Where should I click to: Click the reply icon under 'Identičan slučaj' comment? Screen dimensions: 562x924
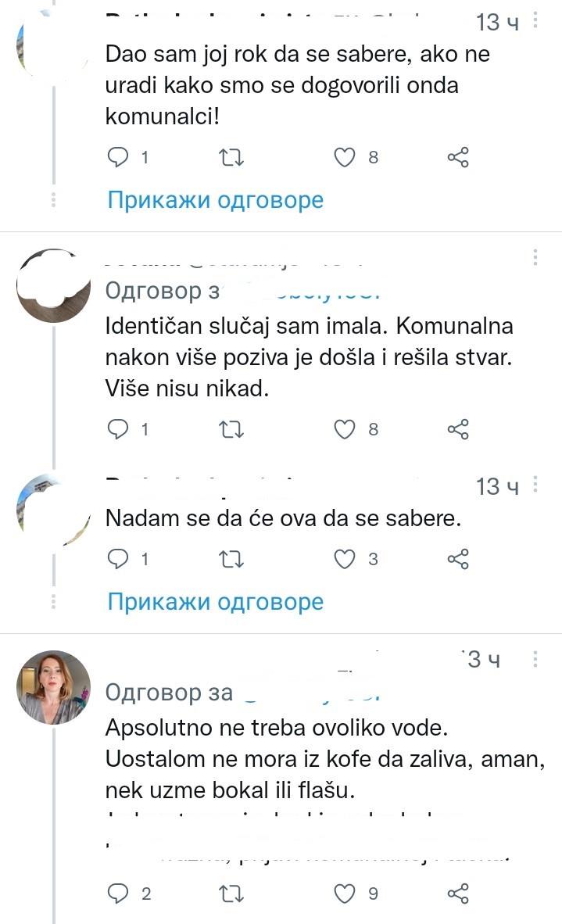[119, 428]
